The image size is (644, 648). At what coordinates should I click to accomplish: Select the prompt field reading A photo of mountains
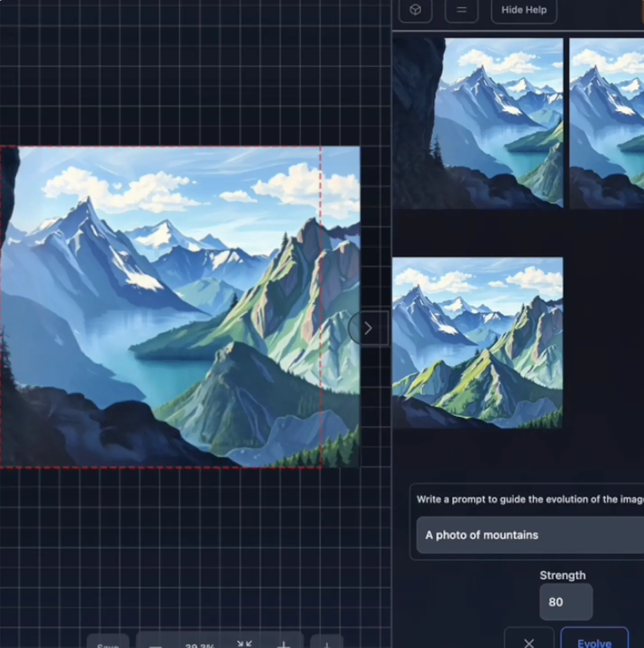[x=528, y=535]
